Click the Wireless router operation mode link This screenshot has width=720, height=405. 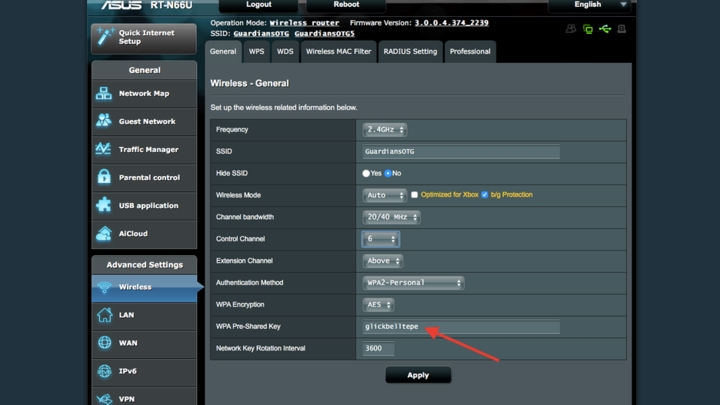304,23
